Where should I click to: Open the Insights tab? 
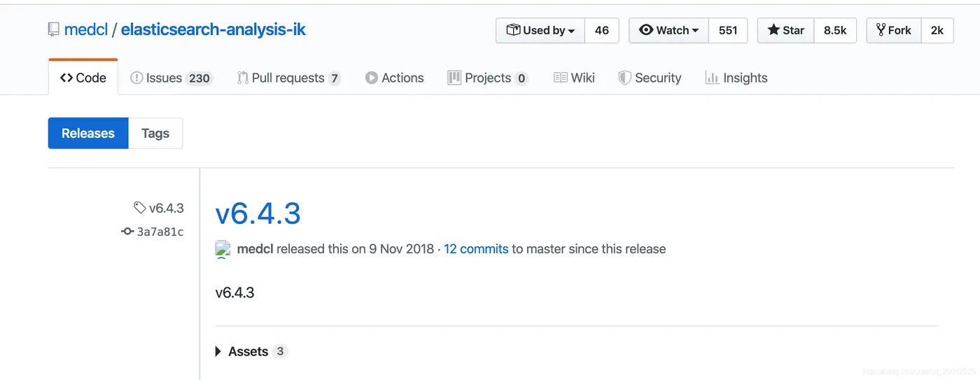pos(736,78)
